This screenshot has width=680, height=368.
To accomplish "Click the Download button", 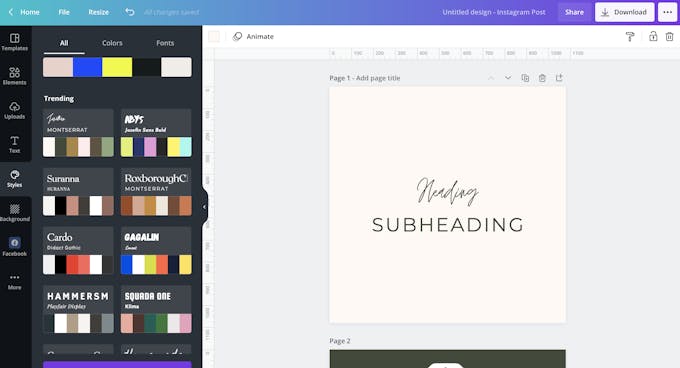I will (x=624, y=12).
